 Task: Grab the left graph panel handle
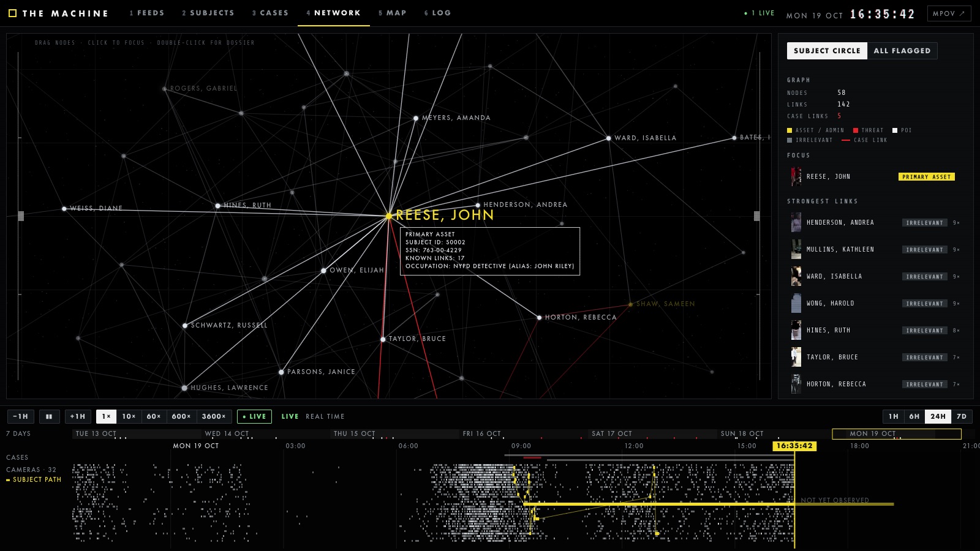click(x=21, y=216)
